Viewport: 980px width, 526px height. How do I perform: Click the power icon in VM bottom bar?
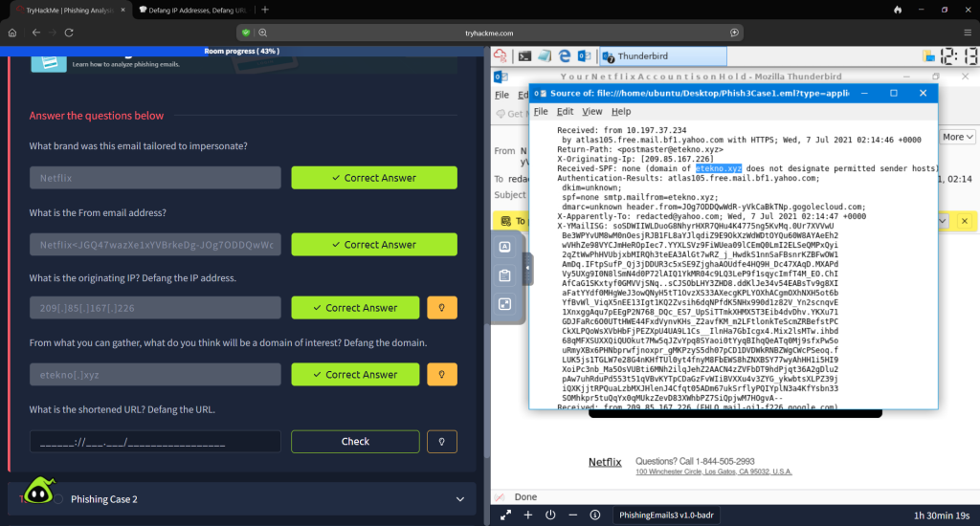tap(550, 515)
